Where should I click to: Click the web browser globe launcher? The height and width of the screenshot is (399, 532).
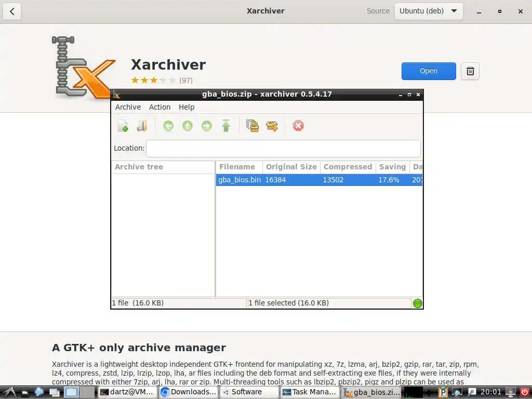pos(38,392)
